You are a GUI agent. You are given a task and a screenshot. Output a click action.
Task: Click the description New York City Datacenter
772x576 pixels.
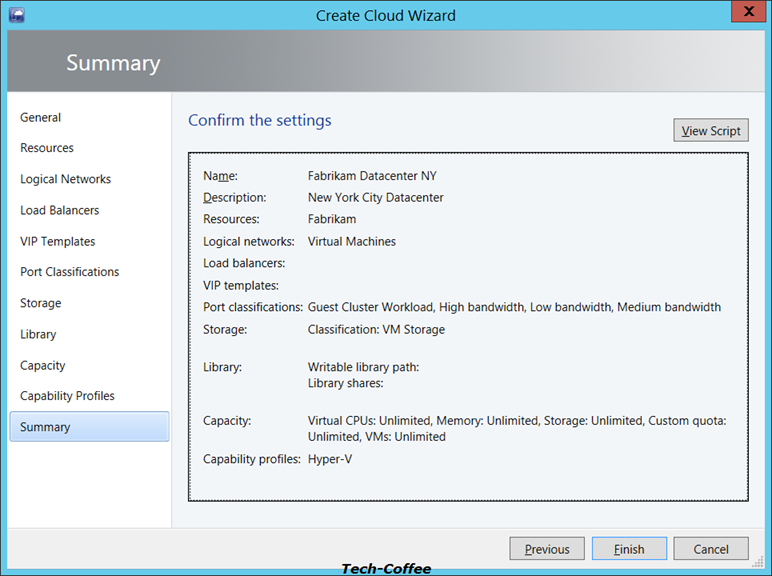tap(376, 197)
